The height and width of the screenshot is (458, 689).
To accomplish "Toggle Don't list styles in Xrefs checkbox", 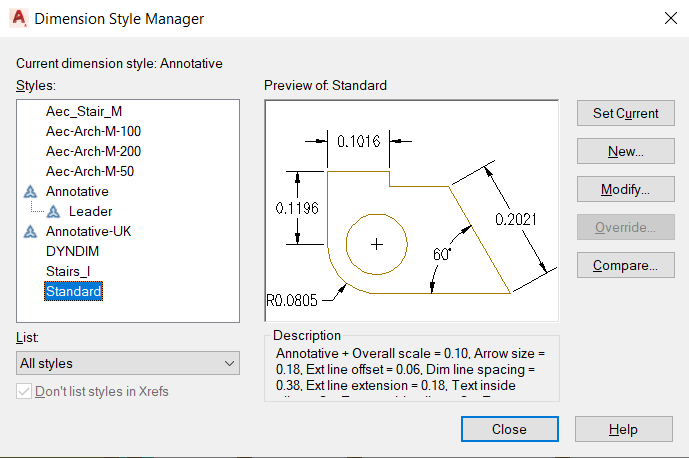I will pos(24,391).
